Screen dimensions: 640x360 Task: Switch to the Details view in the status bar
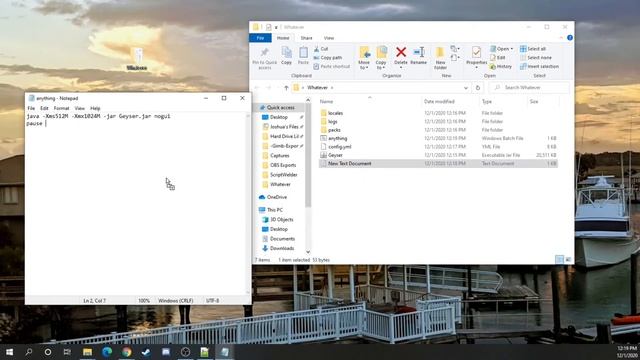coord(560,260)
